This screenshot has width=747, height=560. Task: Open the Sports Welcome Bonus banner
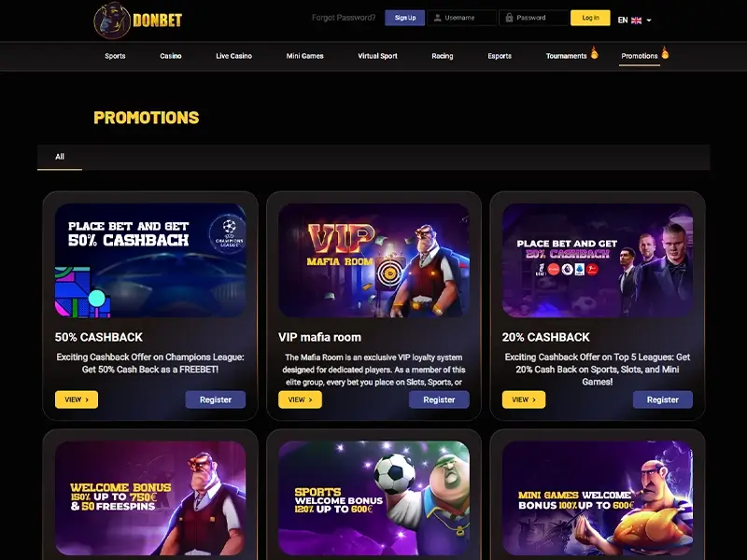click(374, 498)
